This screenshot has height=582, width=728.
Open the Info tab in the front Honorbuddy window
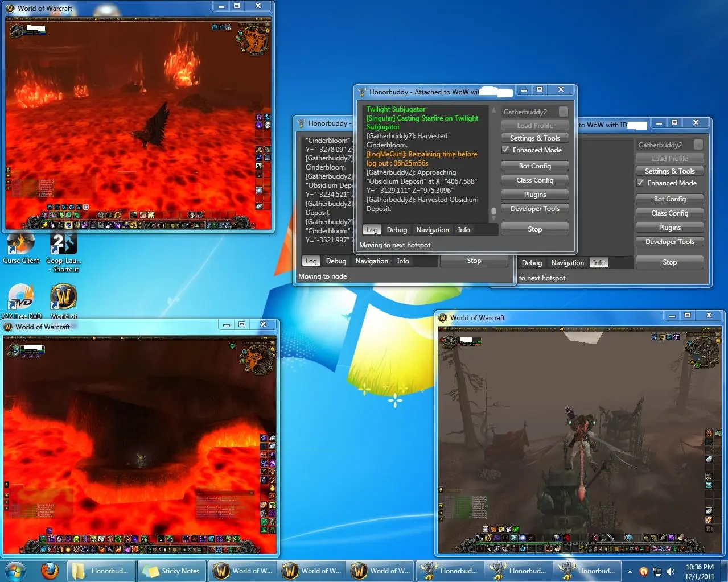[x=464, y=230]
